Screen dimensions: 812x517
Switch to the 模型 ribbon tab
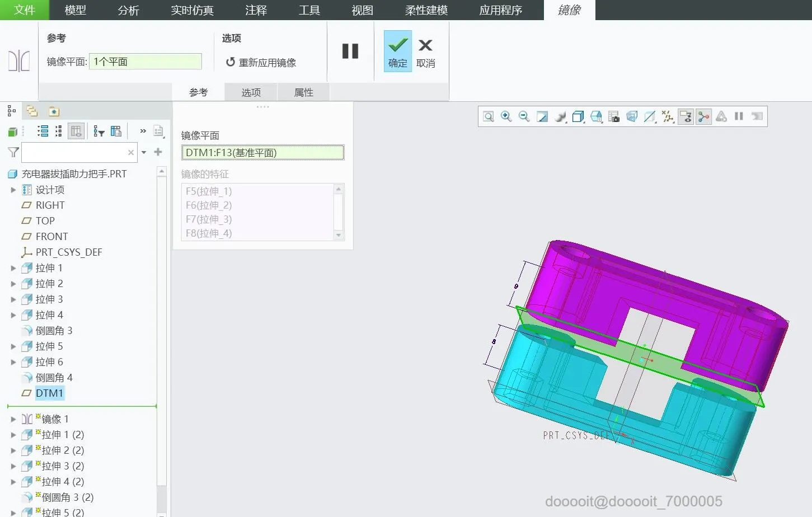pyautogui.click(x=76, y=10)
